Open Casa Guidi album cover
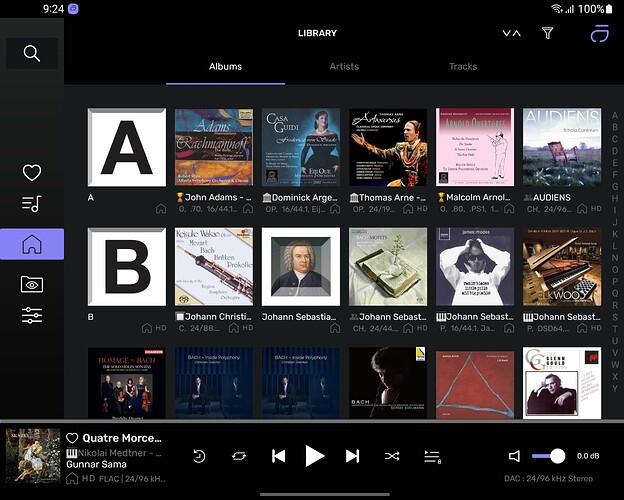The width and height of the screenshot is (624, 500). coord(301,147)
